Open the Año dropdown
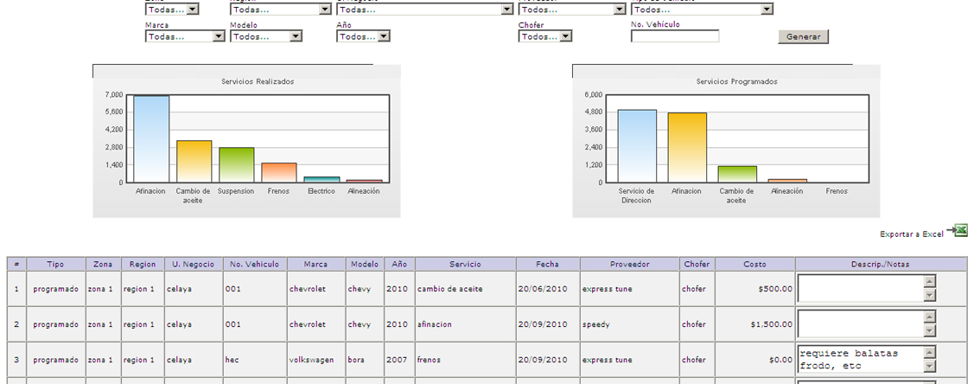The width and height of the screenshot is (980, 384). [x=362, y=36]
